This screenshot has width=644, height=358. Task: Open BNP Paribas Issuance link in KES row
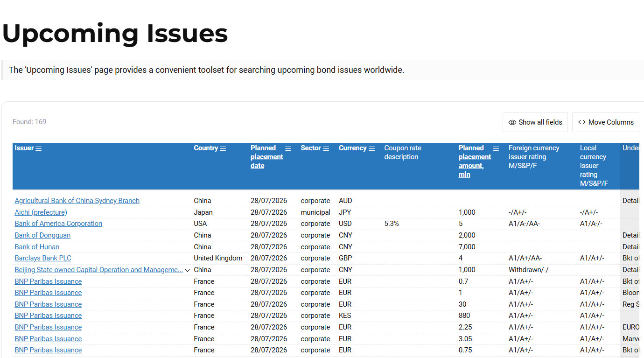tap(48, 316)
